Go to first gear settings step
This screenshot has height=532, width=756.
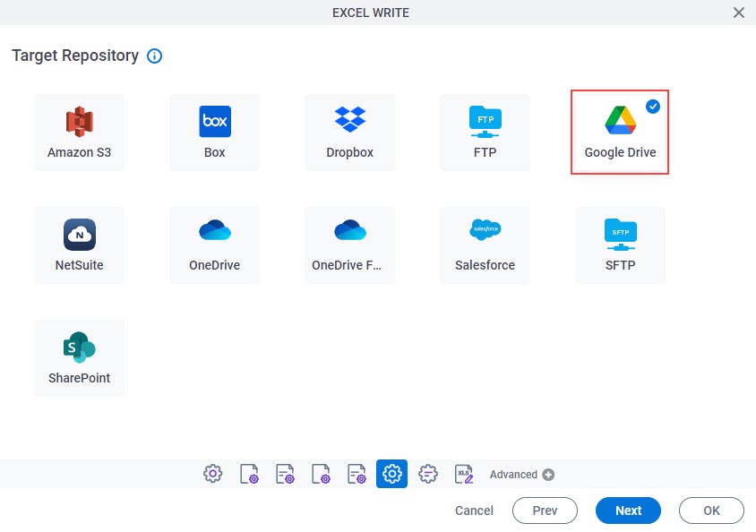[x=212, y=474]
